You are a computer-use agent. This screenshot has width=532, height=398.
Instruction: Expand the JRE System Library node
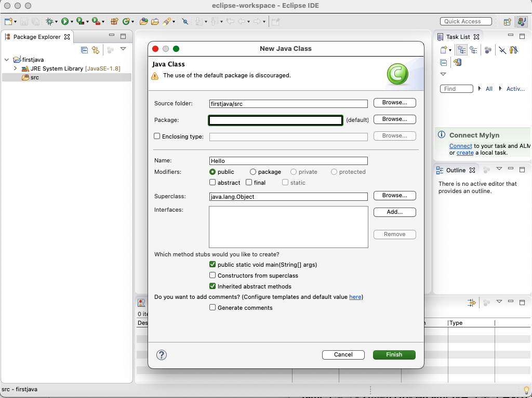pyautogui.click(x=15, y=68)
